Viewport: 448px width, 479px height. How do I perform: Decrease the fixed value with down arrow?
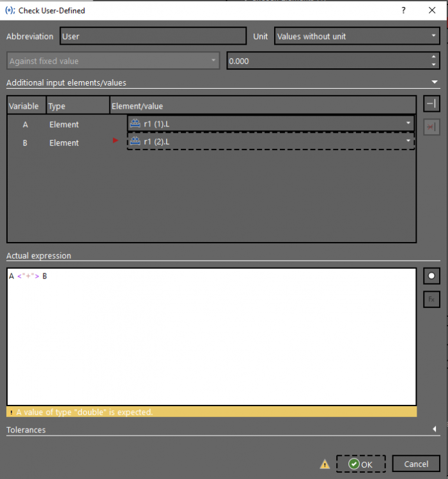[434, 65]
